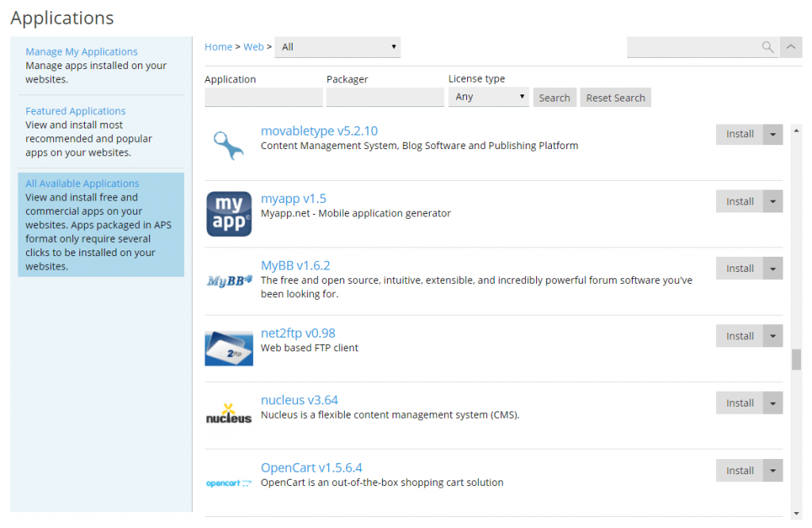The image size is (812, 528).
Task: Click the Reset Search button
Action: pyautogui.click(x=615, y=98)
